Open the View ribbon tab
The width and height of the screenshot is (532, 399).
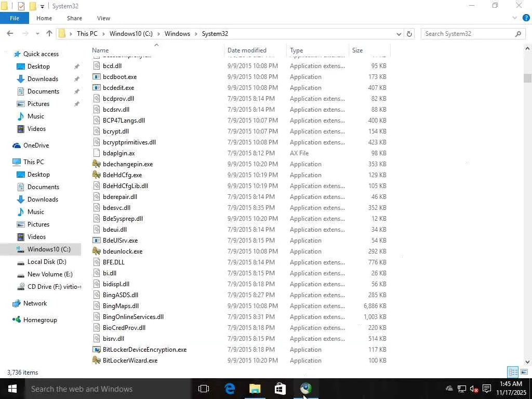pos(103,18)
